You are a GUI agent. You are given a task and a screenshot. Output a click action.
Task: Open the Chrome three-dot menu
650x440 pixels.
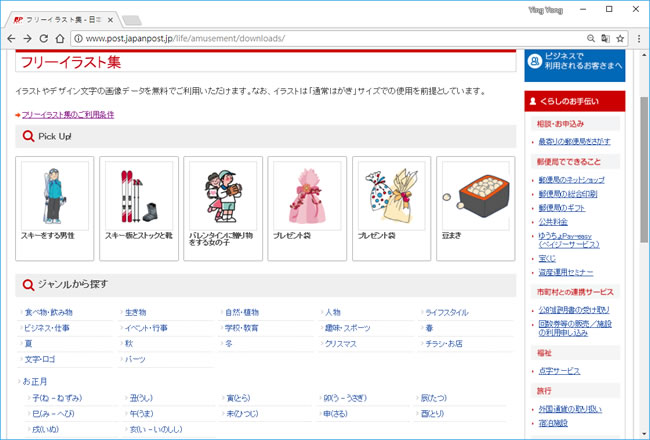point(638,38)
